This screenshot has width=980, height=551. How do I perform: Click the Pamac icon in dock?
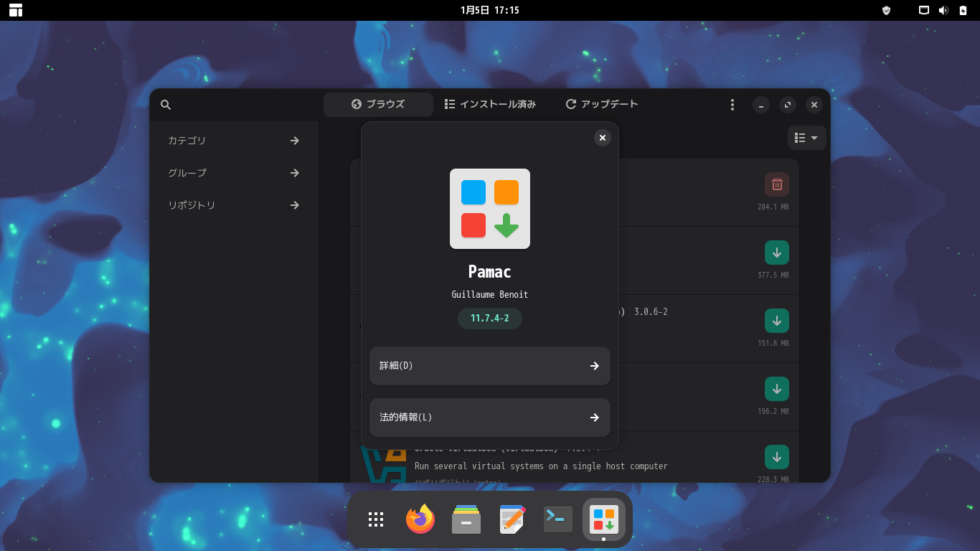(x=604, y=519)
